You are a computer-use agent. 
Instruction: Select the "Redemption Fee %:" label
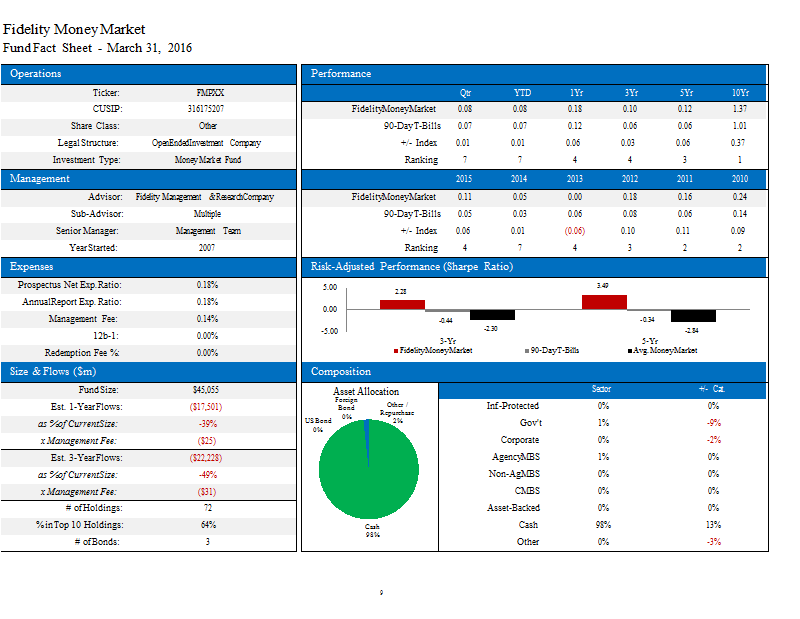point(82,353)
